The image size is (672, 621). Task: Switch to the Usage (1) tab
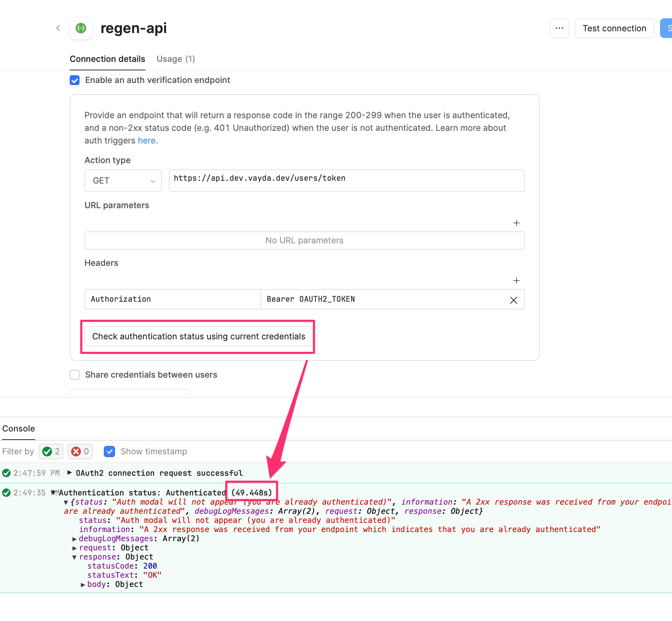pyautogui.click(x=175, y=59)
